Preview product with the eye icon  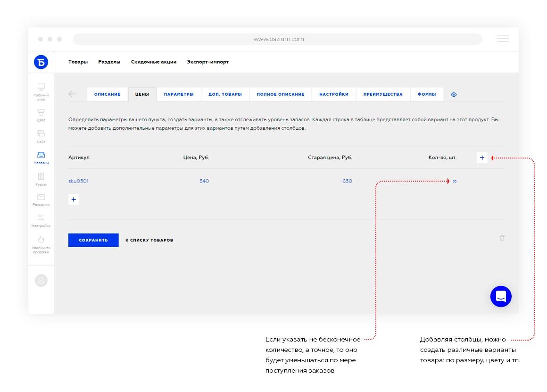(454, 95)
